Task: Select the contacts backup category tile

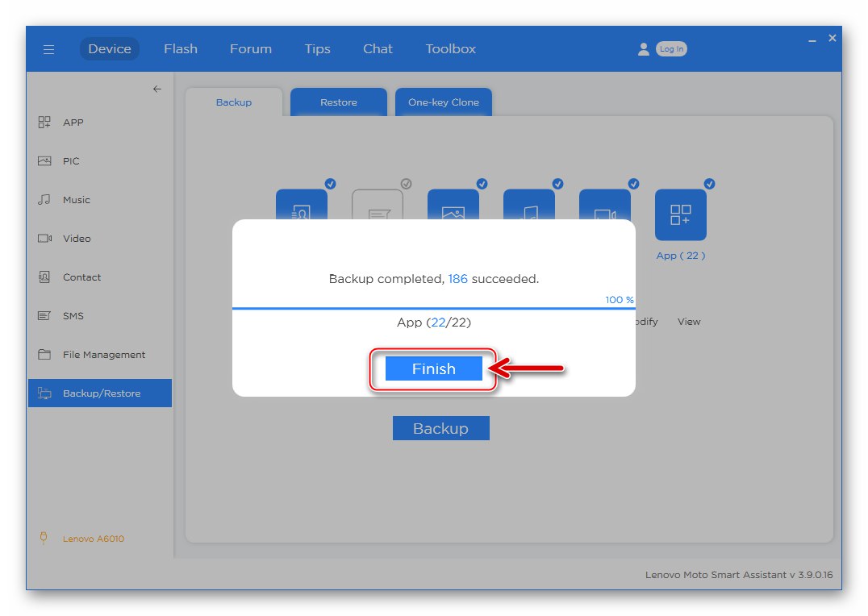Action: (302, 205)
